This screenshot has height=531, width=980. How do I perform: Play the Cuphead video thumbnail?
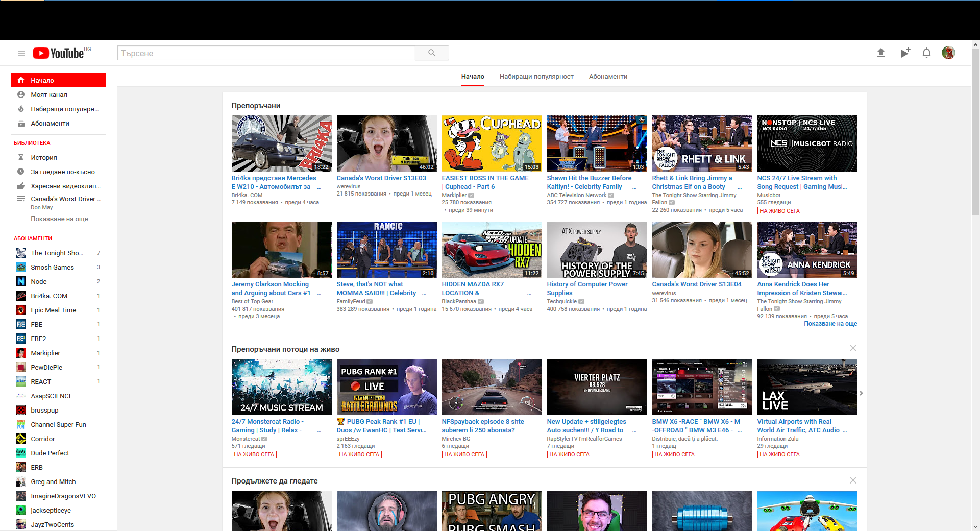point(492,143)
